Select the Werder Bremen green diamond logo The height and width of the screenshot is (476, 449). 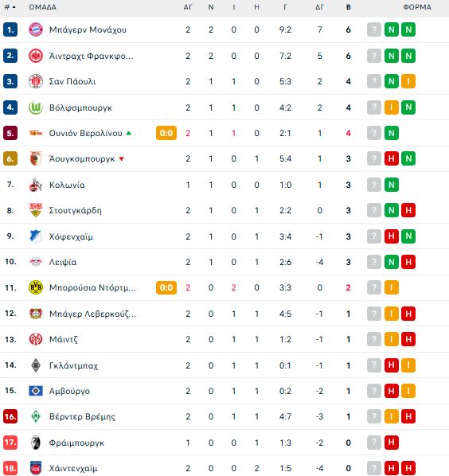click(36, 416)
